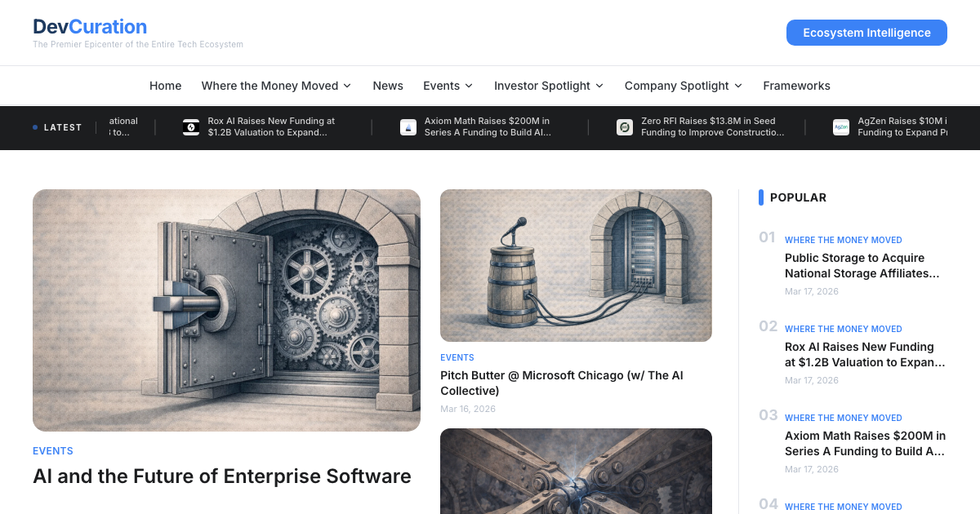Viewport: 980px width, 514px height.
Task: Click category tag above popular Rox AI article
Action: click(844, 329)
